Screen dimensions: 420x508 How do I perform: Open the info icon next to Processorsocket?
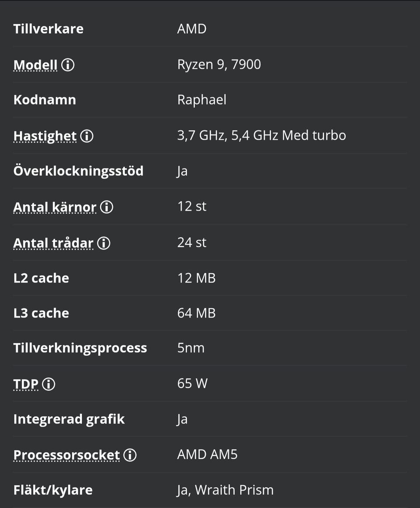(130, 455)
